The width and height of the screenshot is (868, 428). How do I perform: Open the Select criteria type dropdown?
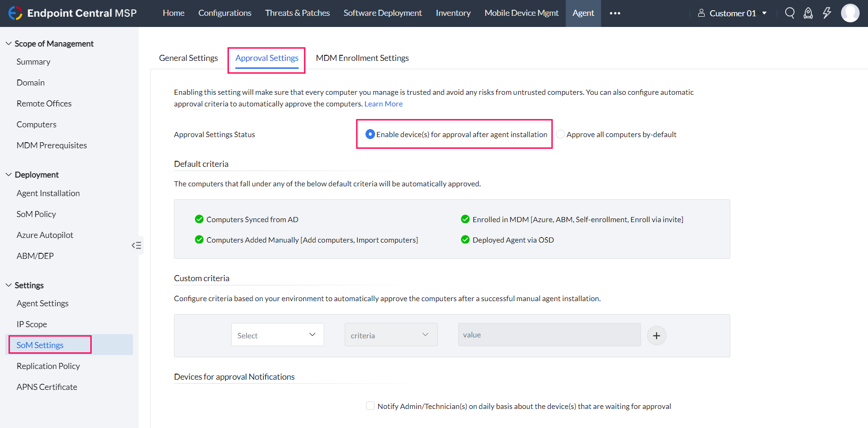coord(278,335)
